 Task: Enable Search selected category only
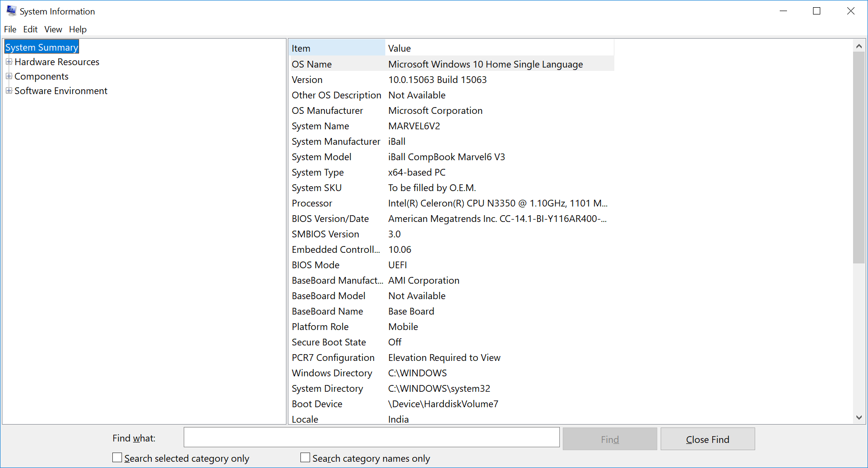(117, 457)
